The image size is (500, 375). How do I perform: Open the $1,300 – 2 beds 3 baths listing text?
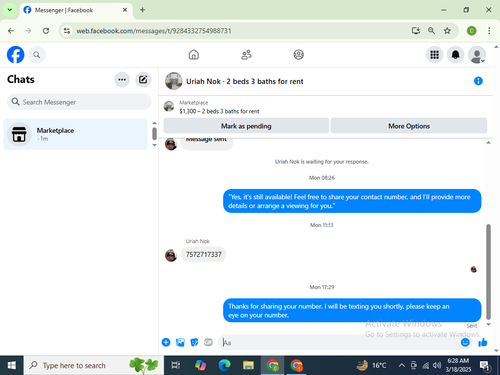pos(219,111)
